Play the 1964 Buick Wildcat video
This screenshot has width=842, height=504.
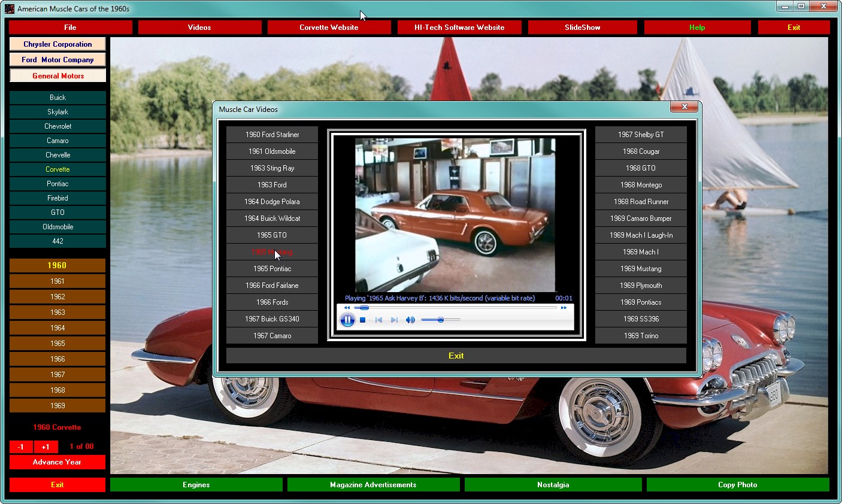pos(272,218)
